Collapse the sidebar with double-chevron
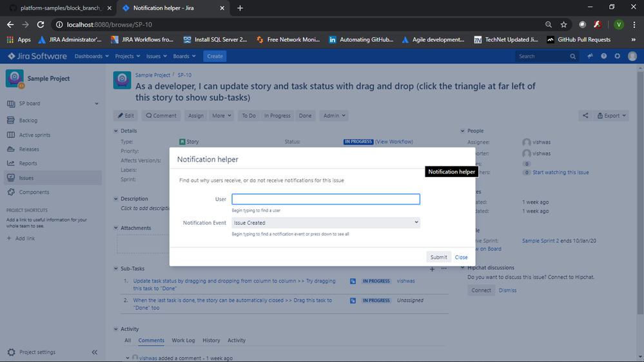This screenshot has height=362, width=644. pos(95,352)
